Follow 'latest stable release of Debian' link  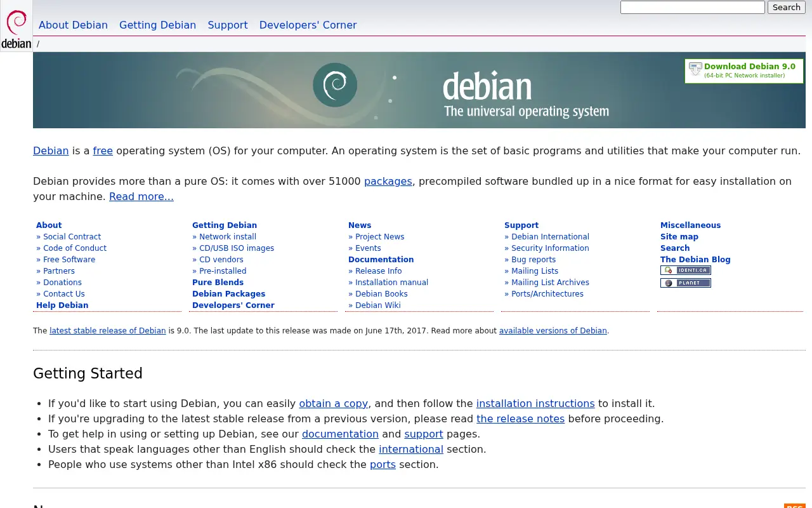pos(108,331)
